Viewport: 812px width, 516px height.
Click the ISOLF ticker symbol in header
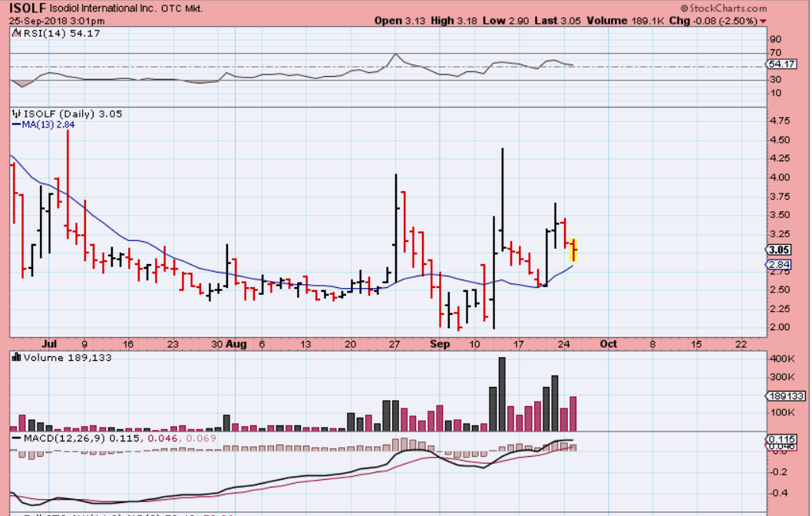pos(28,8)
